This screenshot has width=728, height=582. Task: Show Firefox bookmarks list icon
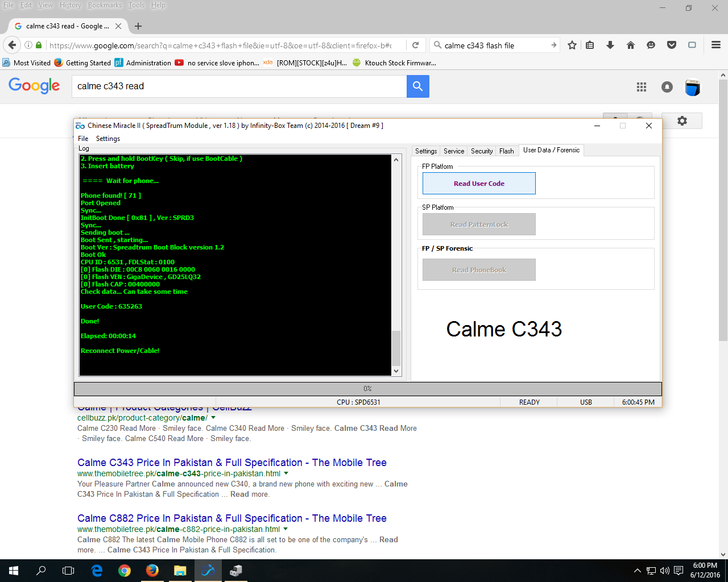pos(590,45)
